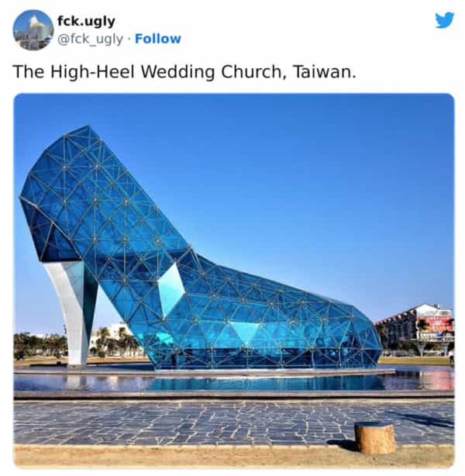Open the attached church photo
465x476 pixels.
coord(234,281)
